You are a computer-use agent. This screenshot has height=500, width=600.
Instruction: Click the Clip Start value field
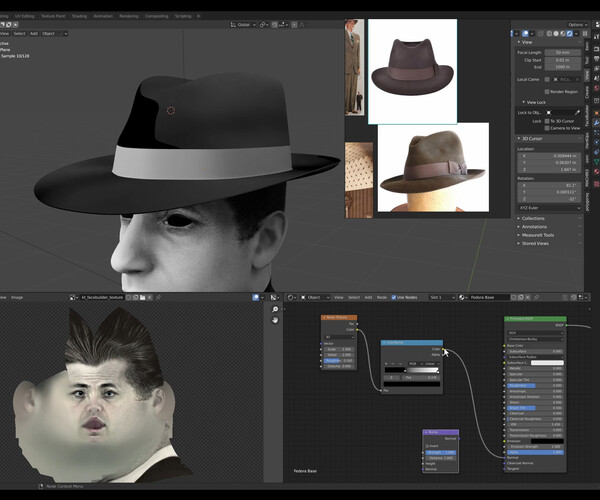562,60
